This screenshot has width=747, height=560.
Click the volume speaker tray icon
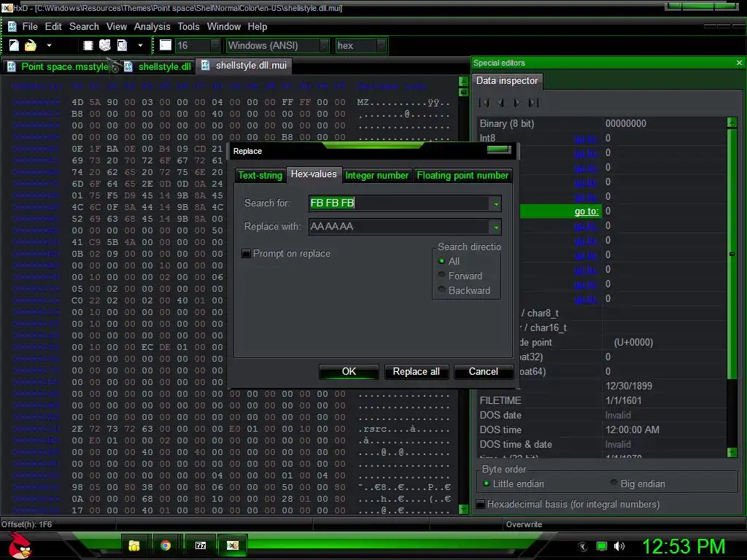[x=619, y=546]
